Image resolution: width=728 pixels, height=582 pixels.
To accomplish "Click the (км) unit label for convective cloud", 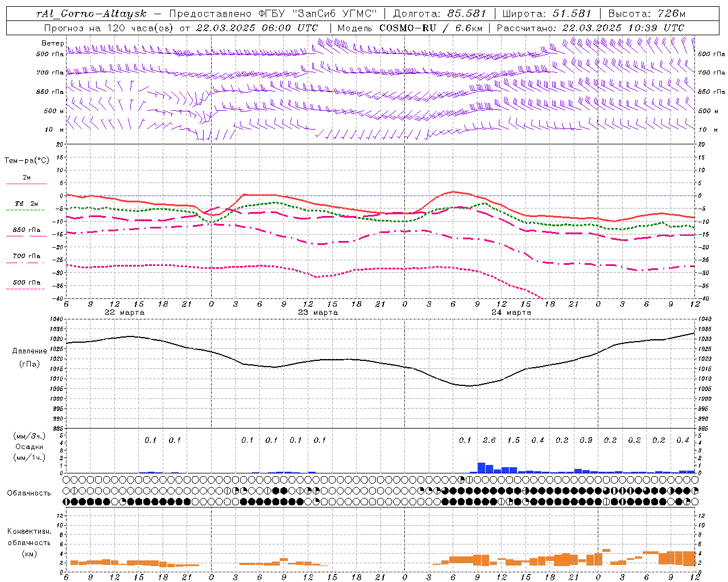I will click(x=29, y=554).
